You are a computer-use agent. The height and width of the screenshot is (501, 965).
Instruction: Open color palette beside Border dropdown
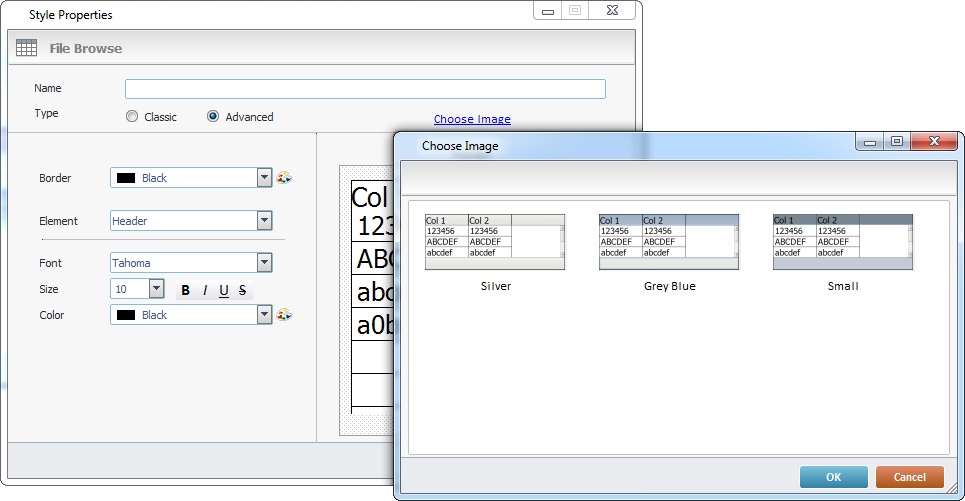point(284,178)
